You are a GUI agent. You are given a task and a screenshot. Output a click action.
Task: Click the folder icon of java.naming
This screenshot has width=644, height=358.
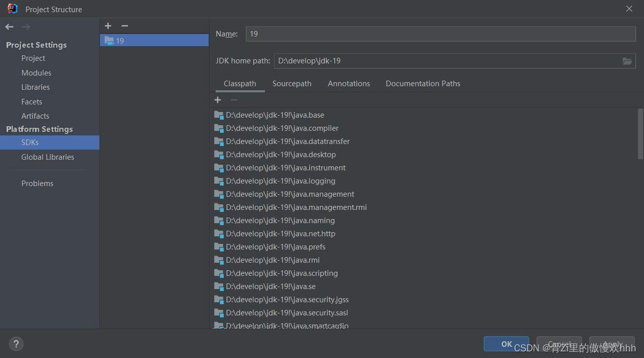(x=219, y=221)
